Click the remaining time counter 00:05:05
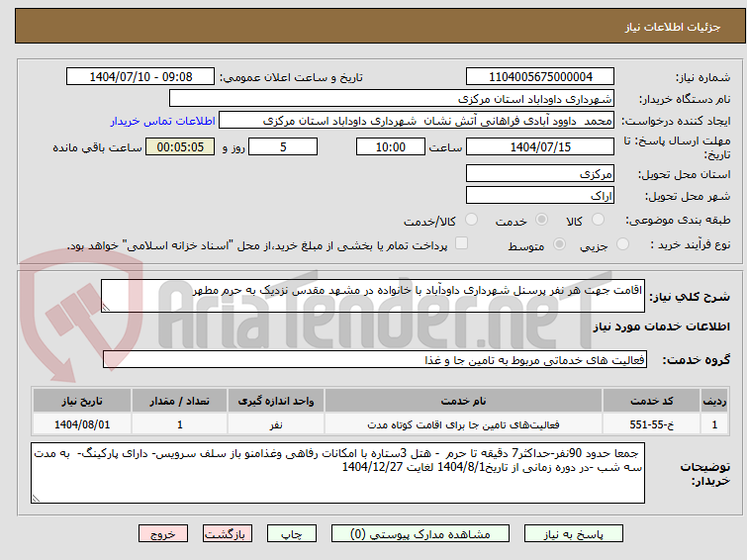747x560 pixels. tap(180, 146)
